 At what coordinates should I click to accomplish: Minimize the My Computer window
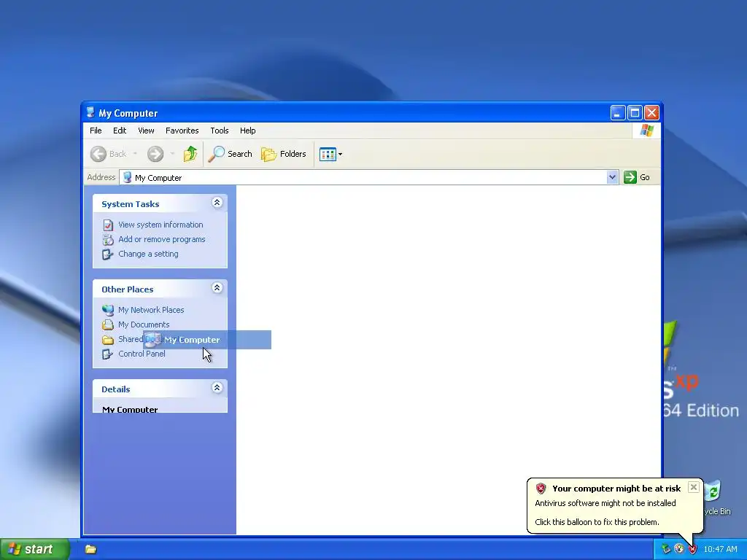point(617,113)
